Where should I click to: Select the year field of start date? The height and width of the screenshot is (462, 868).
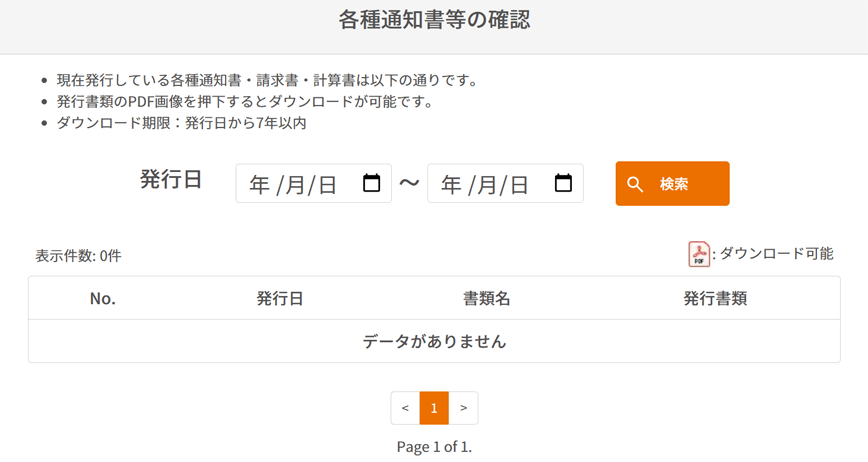pyautogui.click(x=259, y=185)
